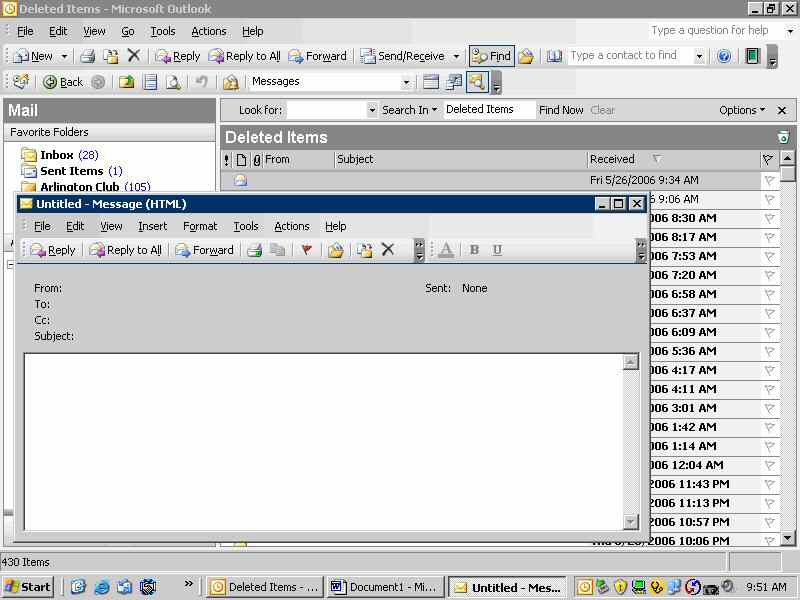This screenshot has height=600, width=800.
Task: Click the Font Color A icon
Action: [x=446, y=250]
